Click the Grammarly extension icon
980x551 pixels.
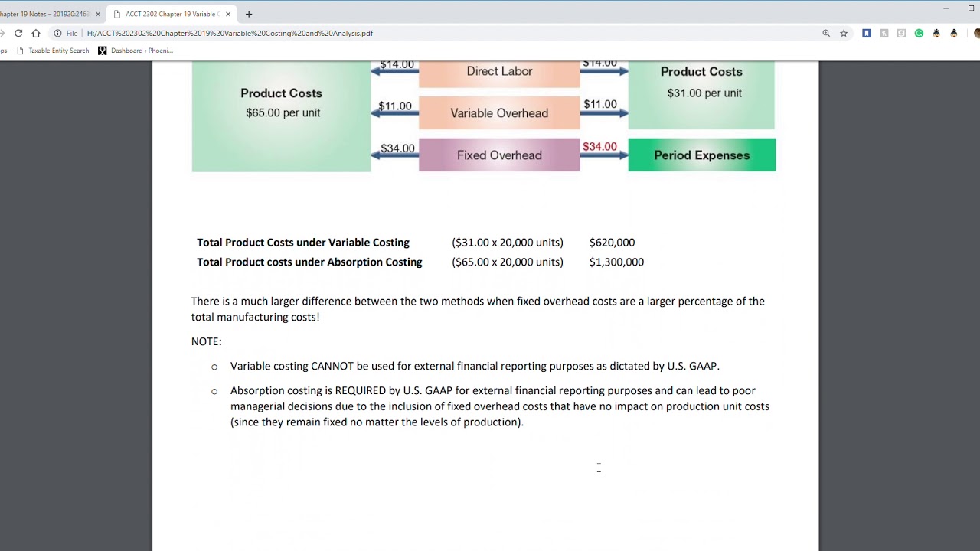click(x=919, y=34)
